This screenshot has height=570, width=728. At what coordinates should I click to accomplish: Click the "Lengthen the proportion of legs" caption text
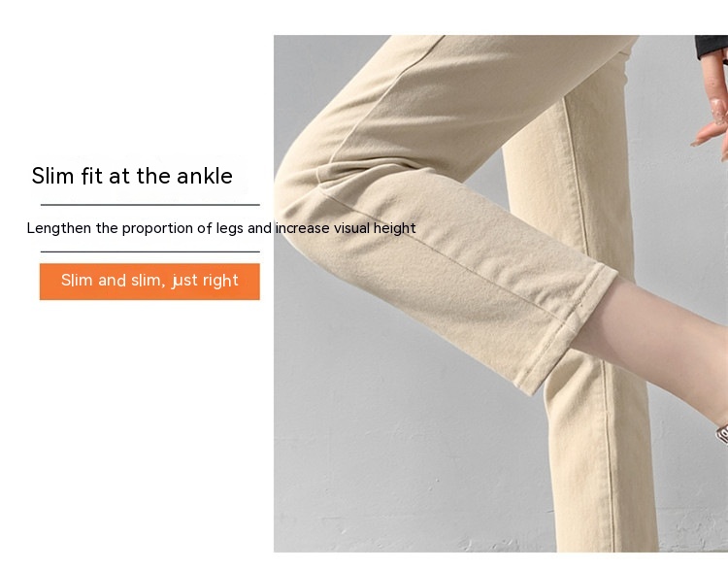(x=135, y=228)
